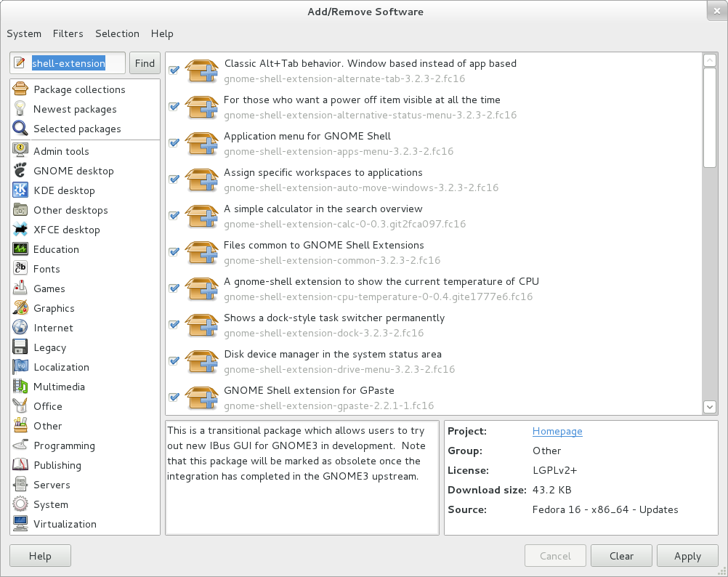Open the project Homepage link

pyautogui.click(x=557, y=431)
